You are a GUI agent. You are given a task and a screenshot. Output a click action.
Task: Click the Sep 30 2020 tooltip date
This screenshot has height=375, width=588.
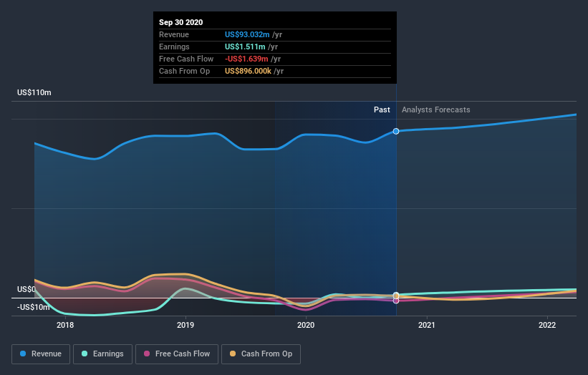180,22
